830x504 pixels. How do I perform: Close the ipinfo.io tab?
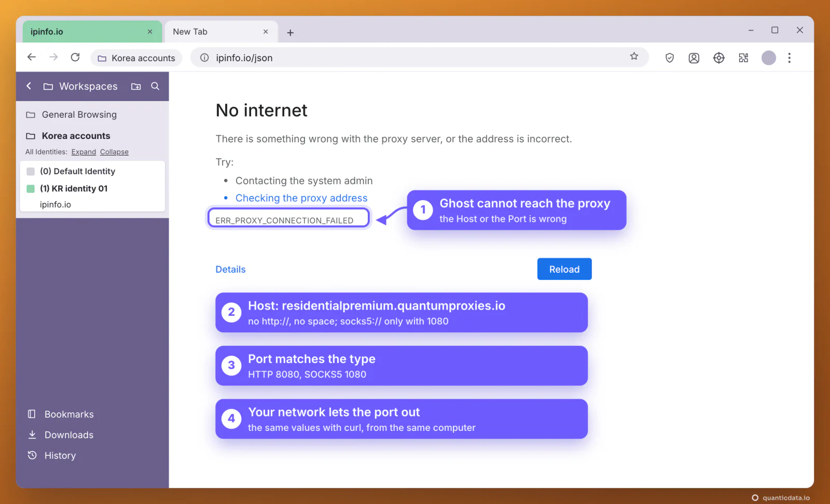tap(150, 32)
